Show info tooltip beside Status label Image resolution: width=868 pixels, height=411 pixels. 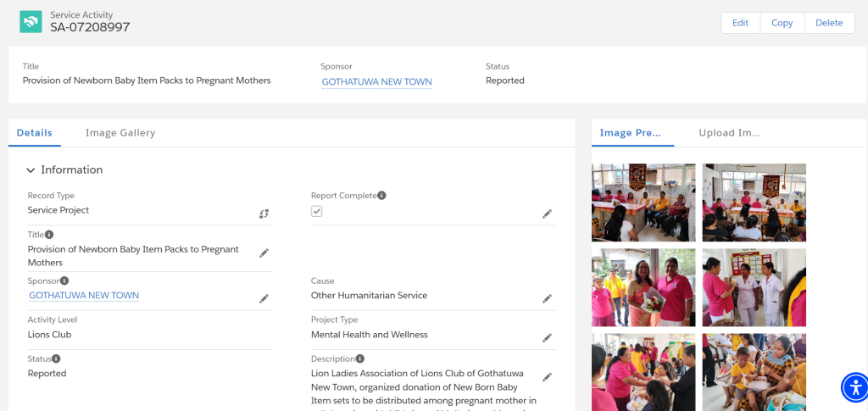pos(56,358)
